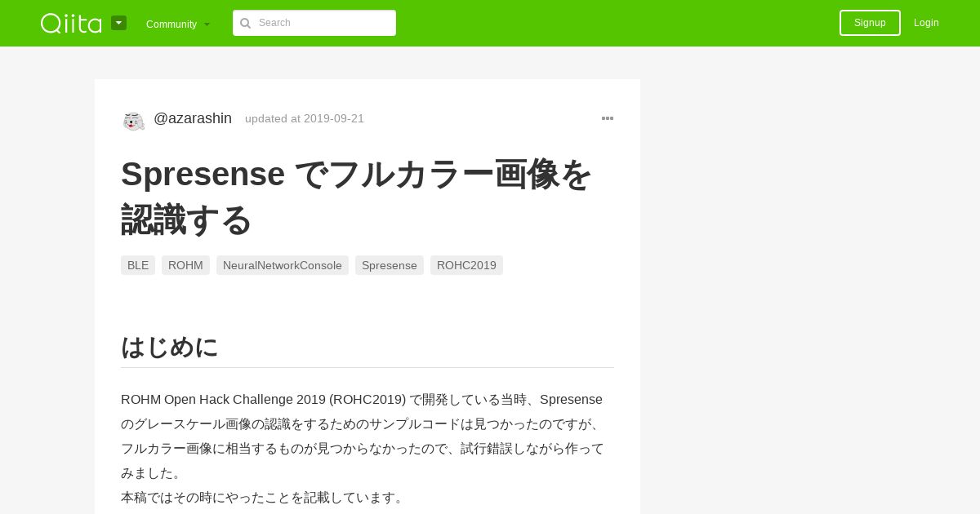
Task: Open the article three-dot options menu
Action: (x=608, y=118)
